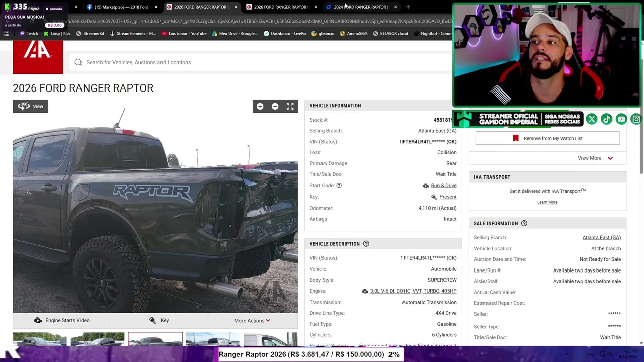Open the Meu Drive - Google bookmark
Image resolution: width=644 pixels, height=362 pixels.
tap(234, 34)
